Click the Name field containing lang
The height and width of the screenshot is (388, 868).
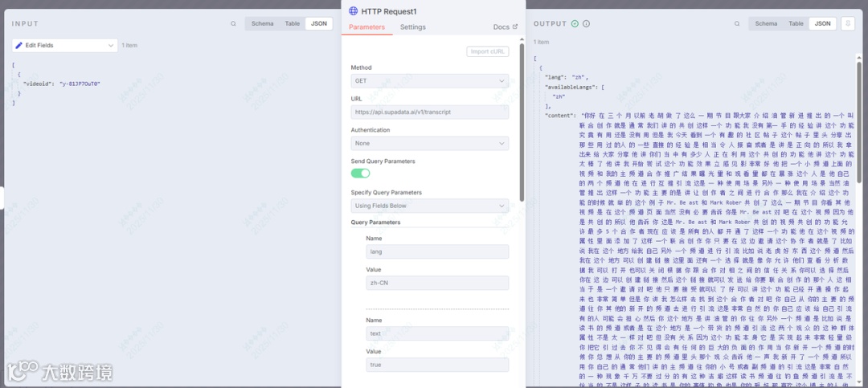pos(437,251)
